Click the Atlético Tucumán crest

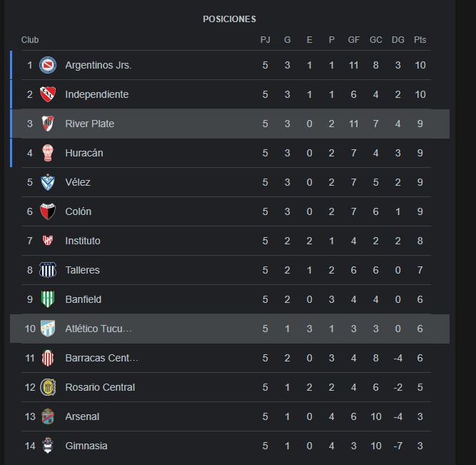[x=48, y=329]
